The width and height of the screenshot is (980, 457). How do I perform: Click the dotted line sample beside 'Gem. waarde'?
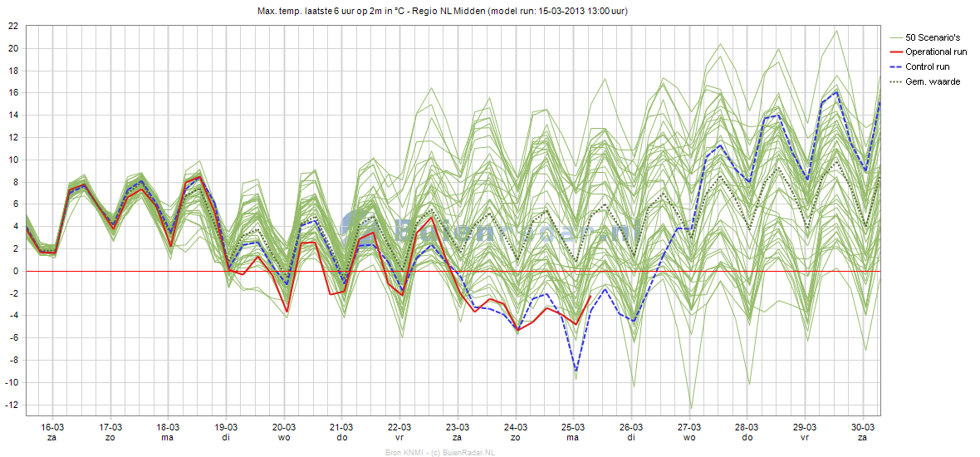point(898,82)
